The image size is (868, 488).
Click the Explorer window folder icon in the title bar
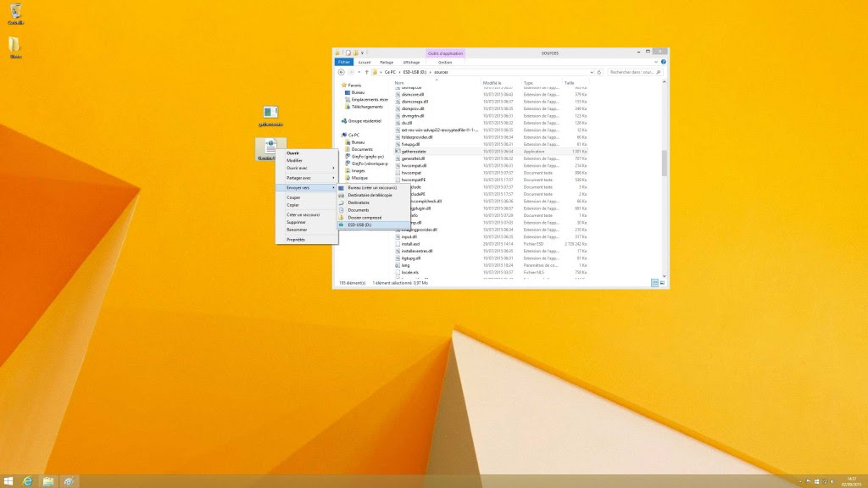click(x=337, y=53)
